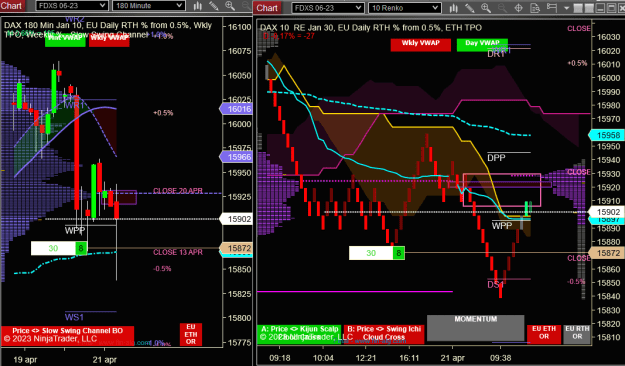Screen dimensions: 625x366
Task: Click the WS1 level label
Action: pos(75,317)
